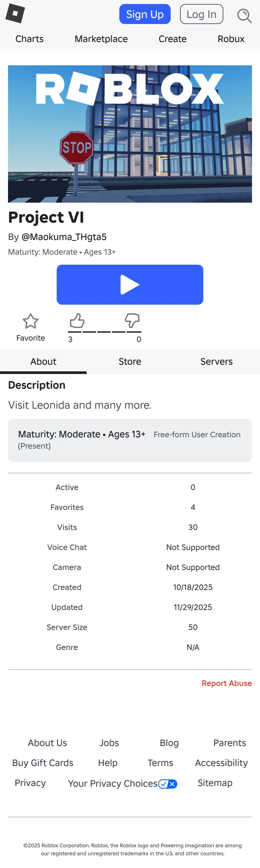Select the Robux navigation item
This screenshot has height=868, width=260.
[x=231, y=39]
